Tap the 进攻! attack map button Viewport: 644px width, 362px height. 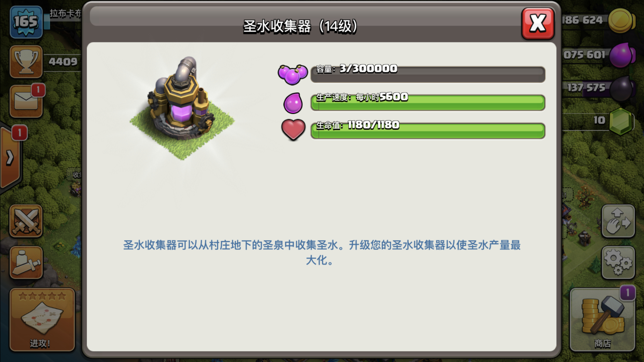point(42,320)
